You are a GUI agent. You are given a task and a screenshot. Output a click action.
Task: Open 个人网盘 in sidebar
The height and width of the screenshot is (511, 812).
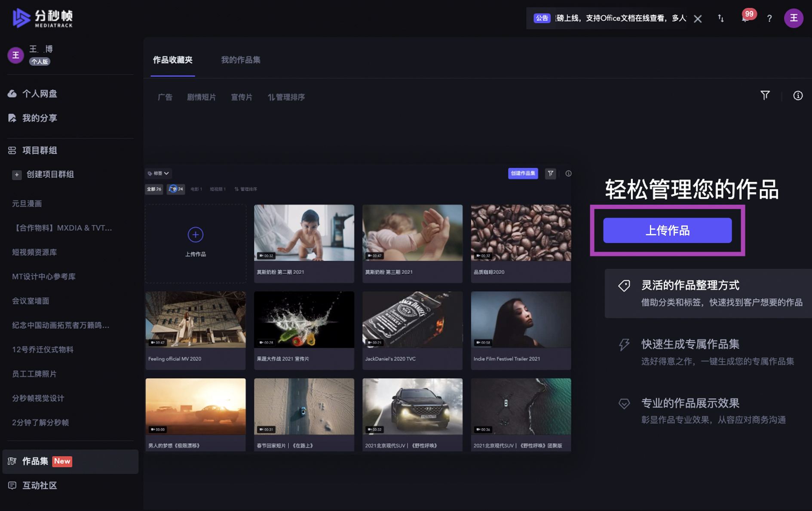coord(40,94)
